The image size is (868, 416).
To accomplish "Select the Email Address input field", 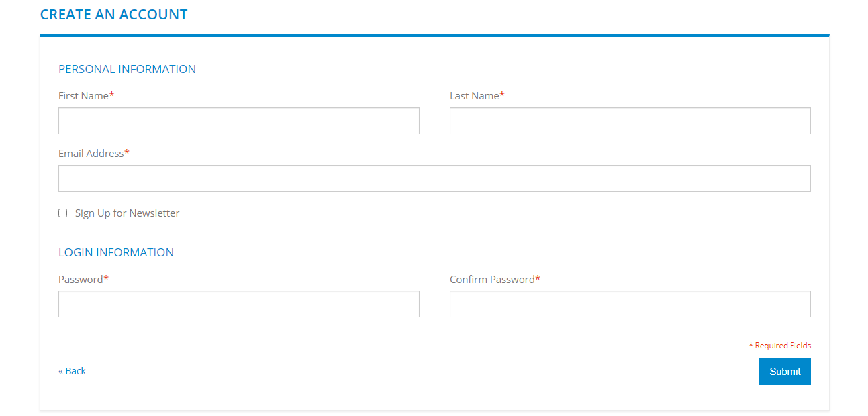I will click(x=434, y=178).
